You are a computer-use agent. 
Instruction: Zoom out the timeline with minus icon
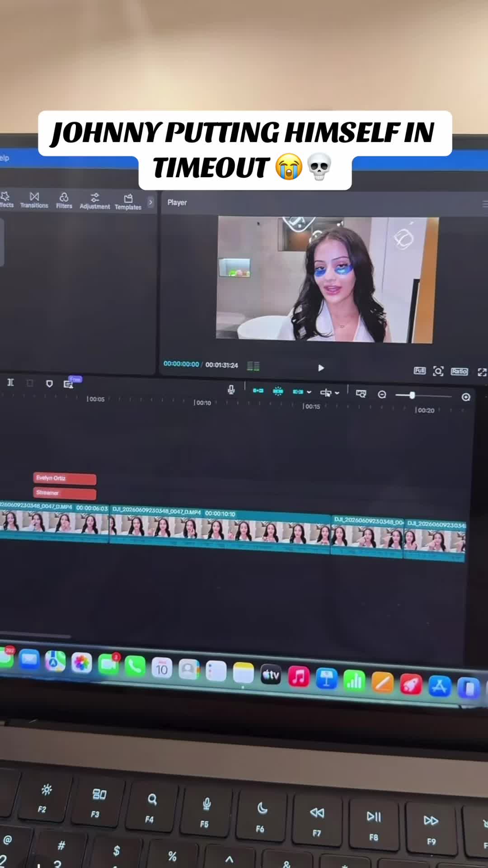(x=382, y=395)
